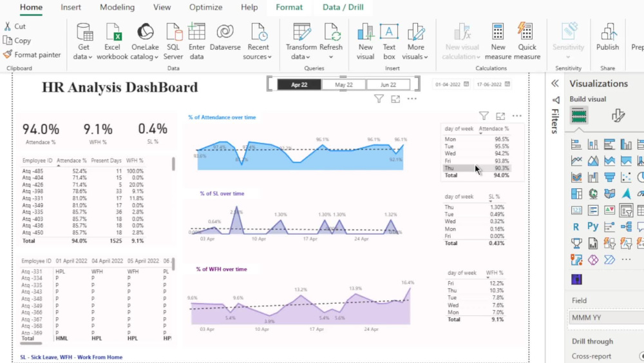This screenshot has width=644, height=363.
Task: Collapse the Visualizations pane with chevrons
Action: pos(555,84)
